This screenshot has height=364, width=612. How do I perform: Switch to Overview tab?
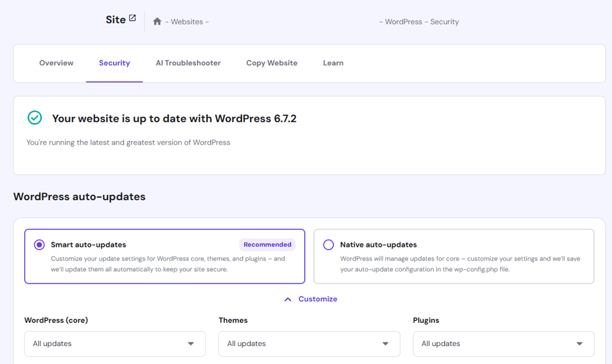56,63
